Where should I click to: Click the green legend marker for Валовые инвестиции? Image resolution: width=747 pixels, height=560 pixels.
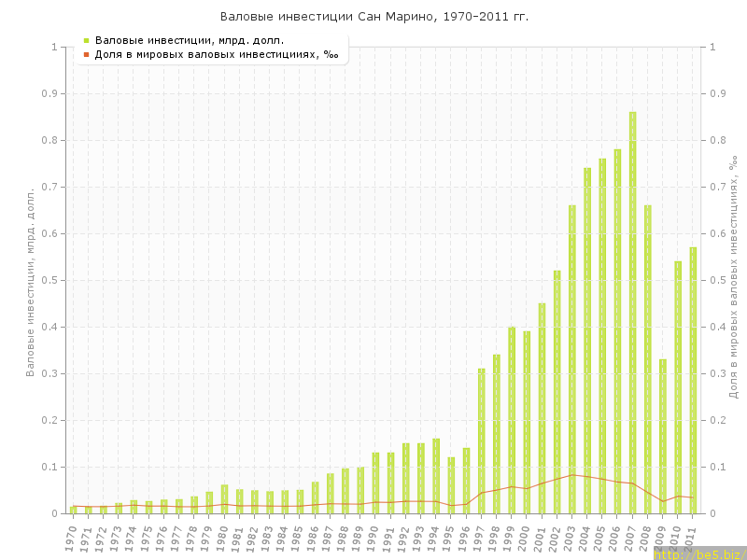click(86, 40)
